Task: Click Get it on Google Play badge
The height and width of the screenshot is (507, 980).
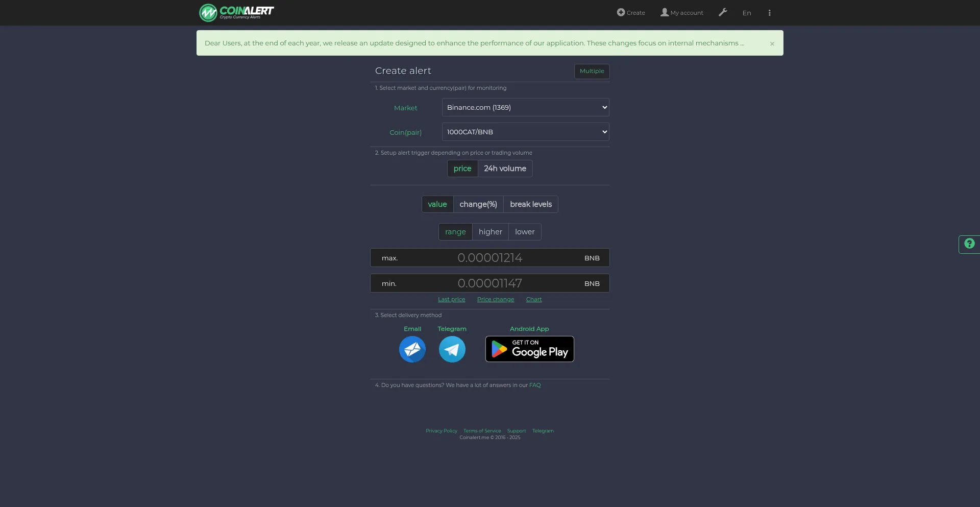Action: 529,349
